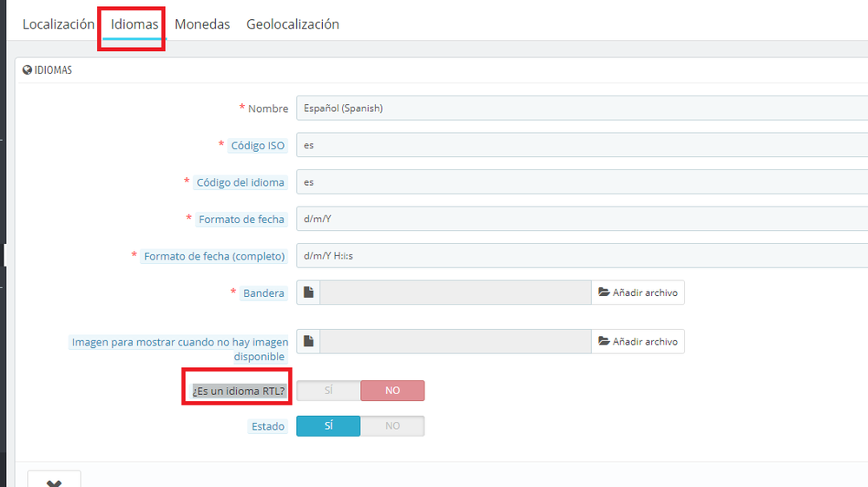The height and width of the screenshot is (487, 868).
Task: Click Añadir archivo for the no-image picture
Action: tap(638, 342)
